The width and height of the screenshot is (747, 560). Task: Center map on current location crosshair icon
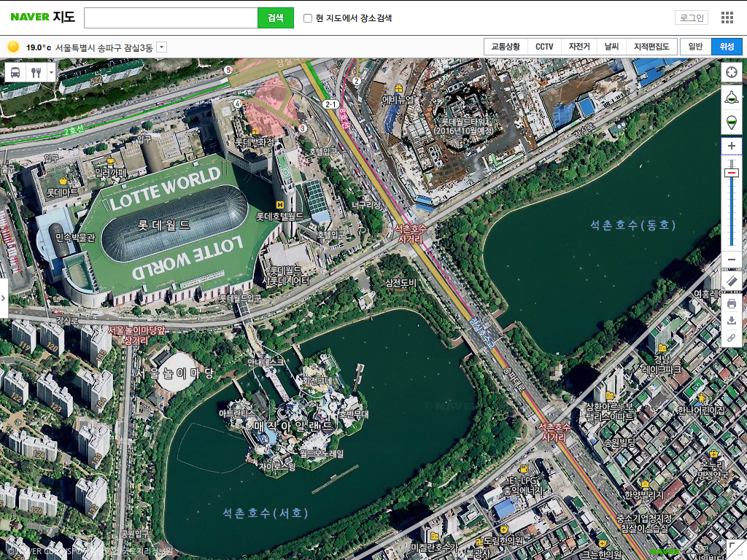[x=732, y=72]
